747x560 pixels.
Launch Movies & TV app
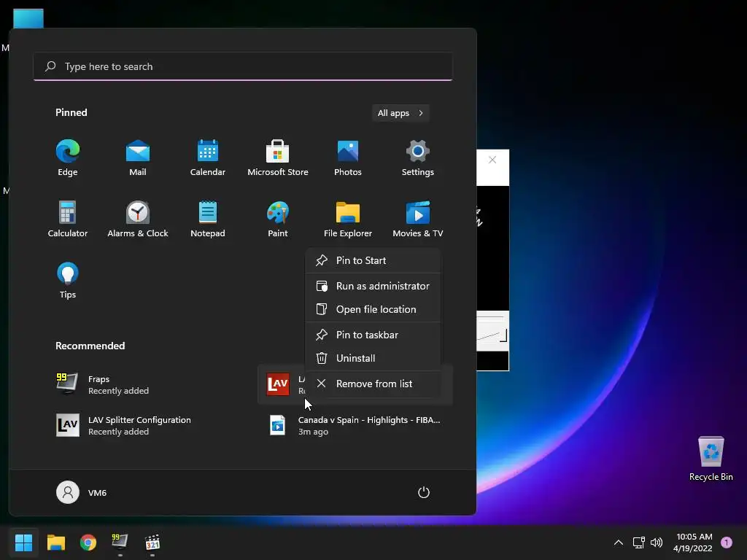pos(418,219)
